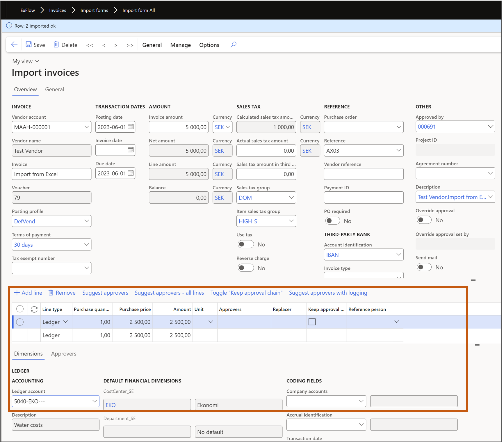
Task: Click the Save disk icon
Action: (x=29, y=45)
